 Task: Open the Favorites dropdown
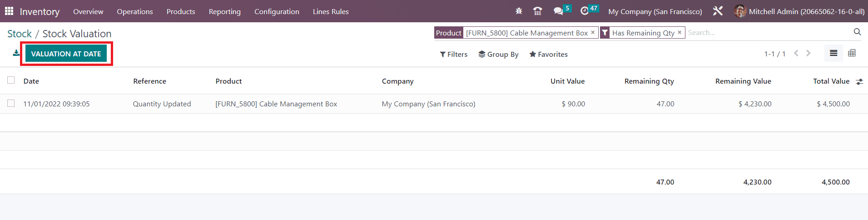click(548, 54)
